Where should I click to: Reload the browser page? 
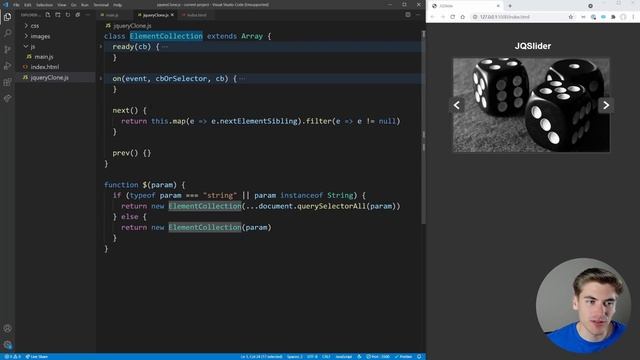(x=453, y=17)
